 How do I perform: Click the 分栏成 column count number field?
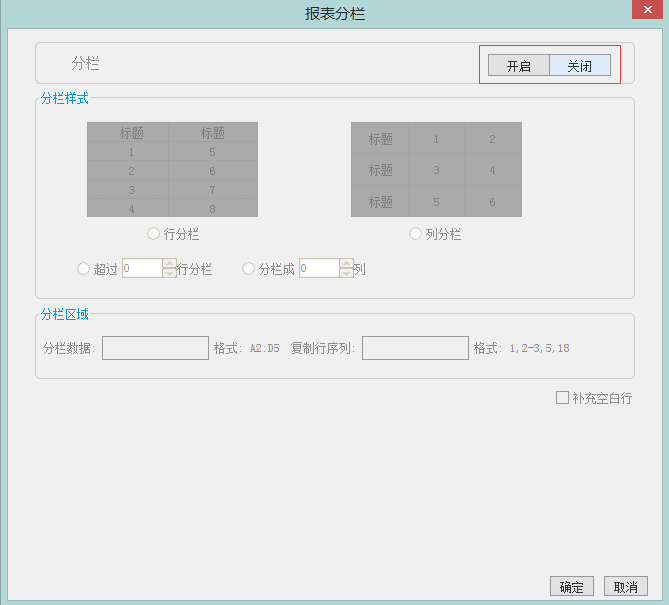pyautogui.click(x=320, y=268)
